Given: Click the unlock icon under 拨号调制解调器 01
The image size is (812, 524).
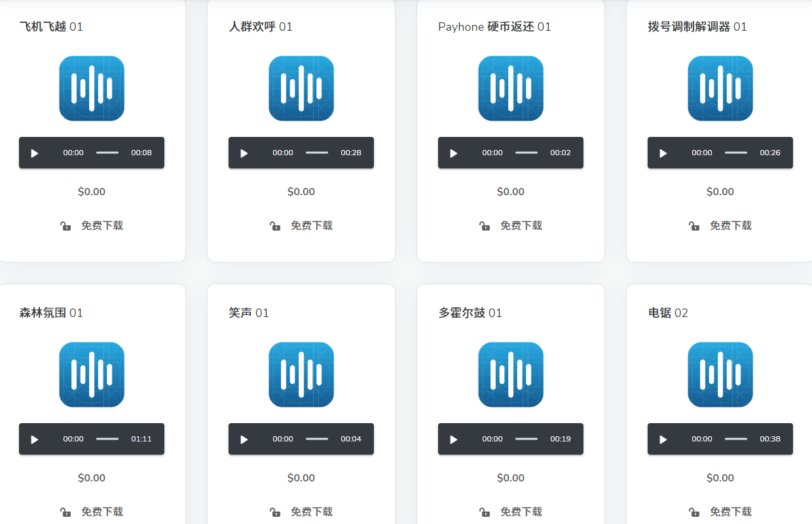Looking at the screenshot, I should coord(694,226).
